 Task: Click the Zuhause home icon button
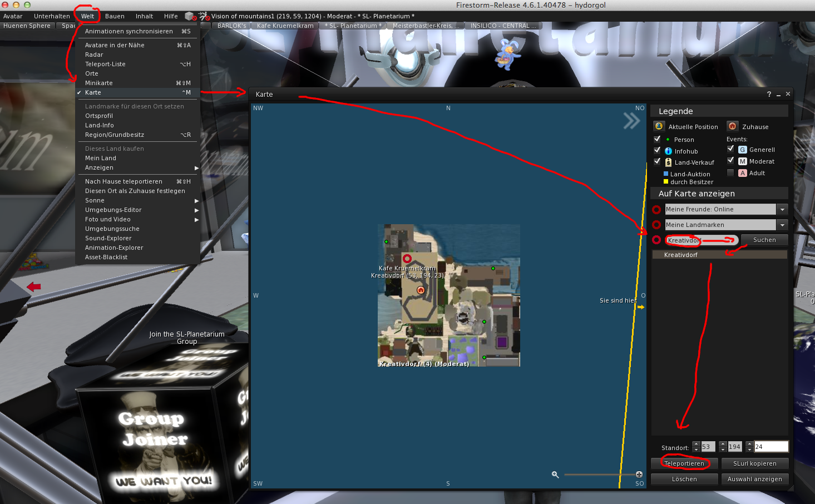[x=733, y=126]
